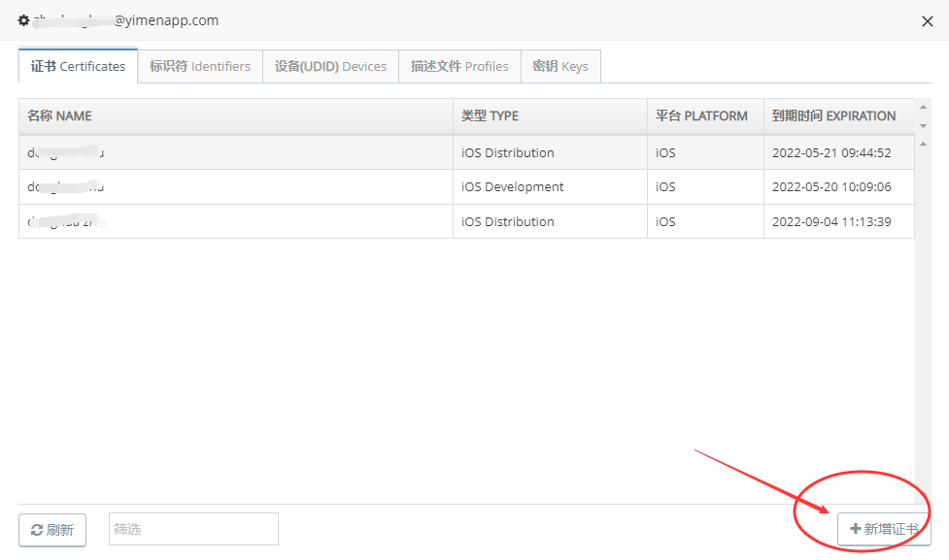Click the scroll up arrow beside the first table row
The width and height of the screenshot is (949, 560).
click(923, 144)
